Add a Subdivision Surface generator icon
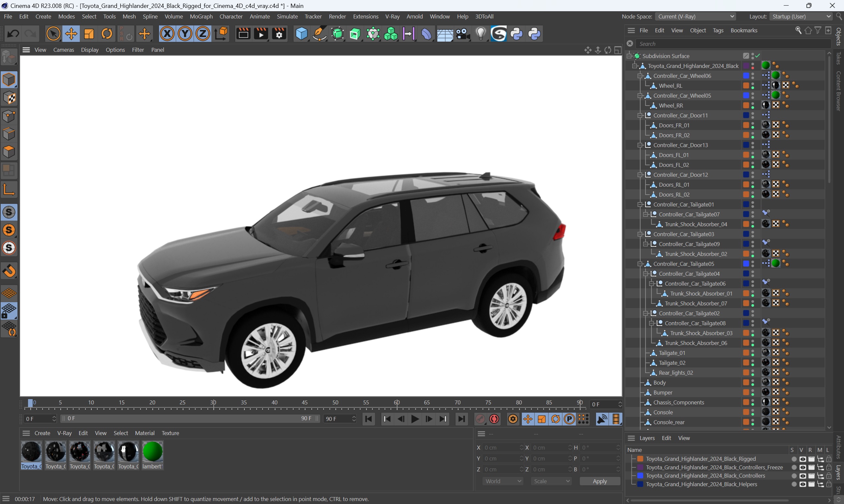 coord(337,34)
